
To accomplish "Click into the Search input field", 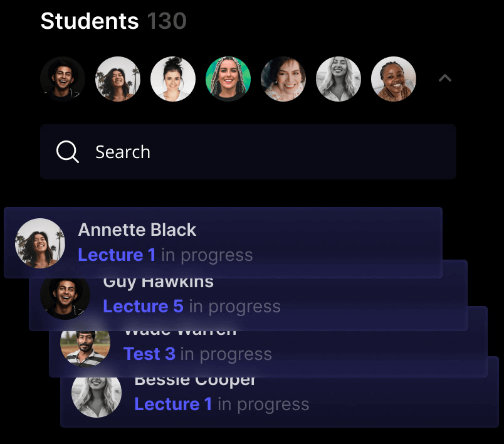I will (248, 151).
